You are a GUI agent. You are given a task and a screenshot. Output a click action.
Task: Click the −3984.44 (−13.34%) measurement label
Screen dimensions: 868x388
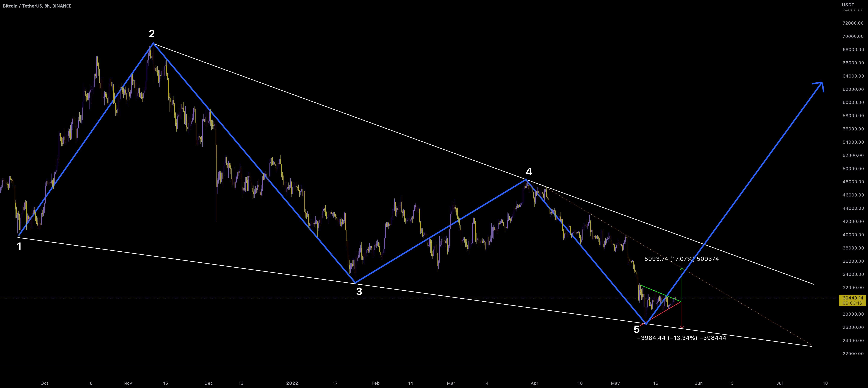[681, 338]
